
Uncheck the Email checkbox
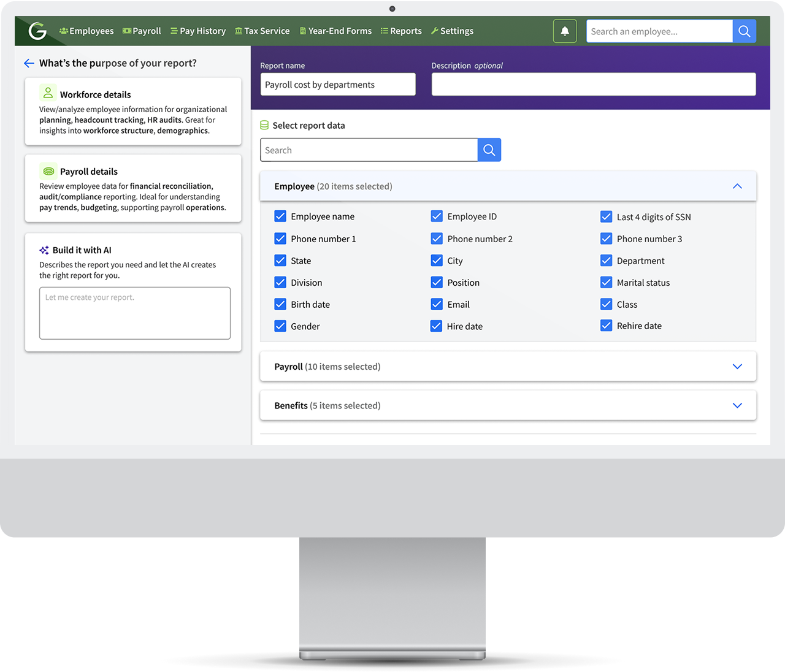[x=437, y=304]
